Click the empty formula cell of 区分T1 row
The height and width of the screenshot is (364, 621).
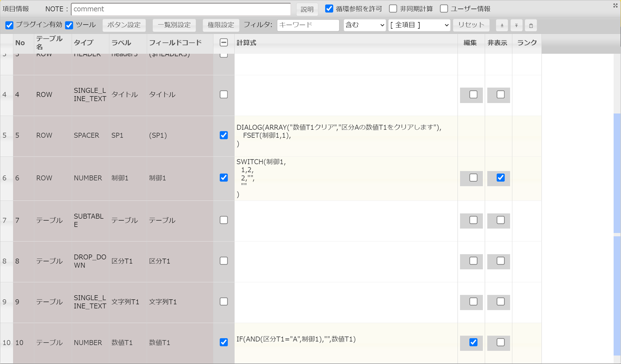(x=346, y=262)
